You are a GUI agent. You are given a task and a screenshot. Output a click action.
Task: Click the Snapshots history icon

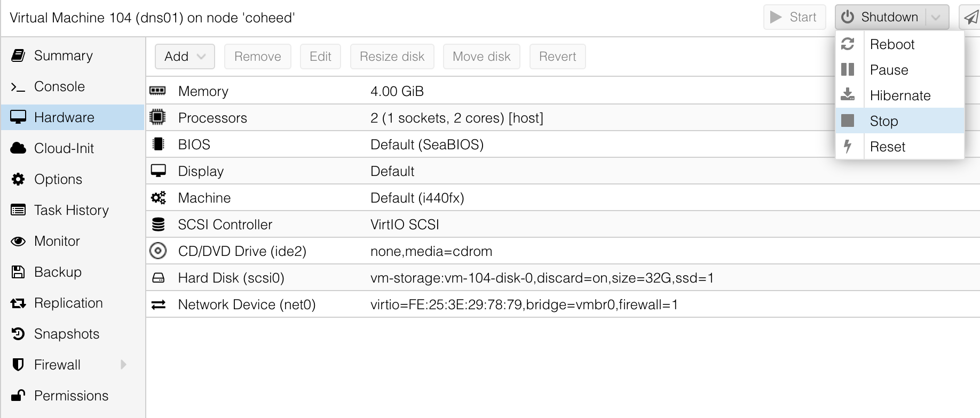[x=18, y=334]
